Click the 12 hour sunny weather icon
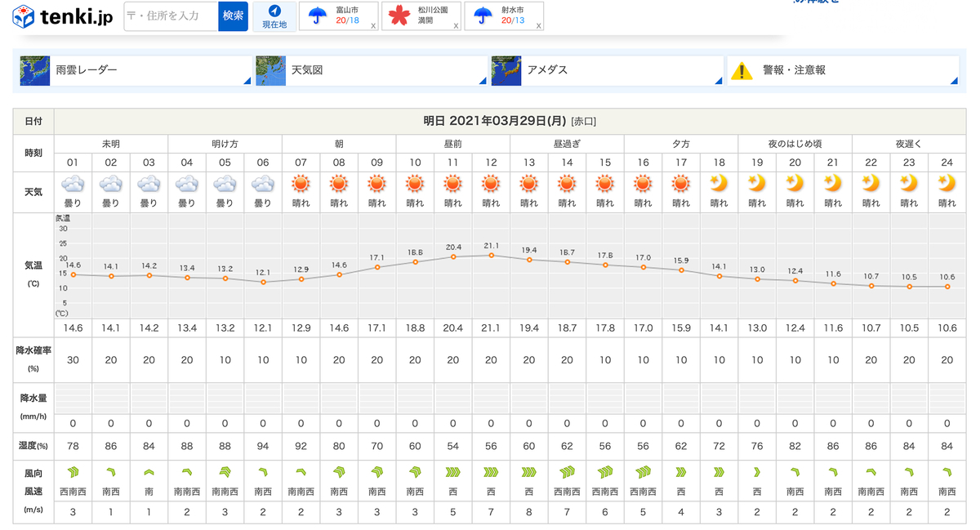Image resolution: width=980 pixels, height=530 pixels. tap(491, 183)
